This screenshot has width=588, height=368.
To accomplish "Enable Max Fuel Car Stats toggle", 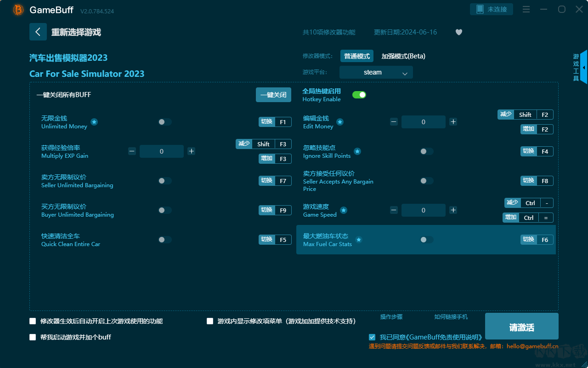I will pos(427,240).
